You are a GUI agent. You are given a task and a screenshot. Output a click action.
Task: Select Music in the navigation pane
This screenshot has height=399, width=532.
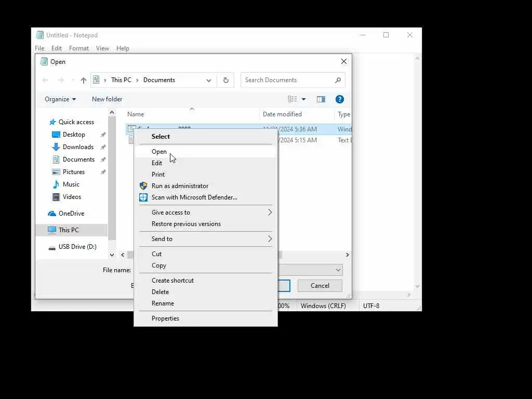[x=71, y=184]
